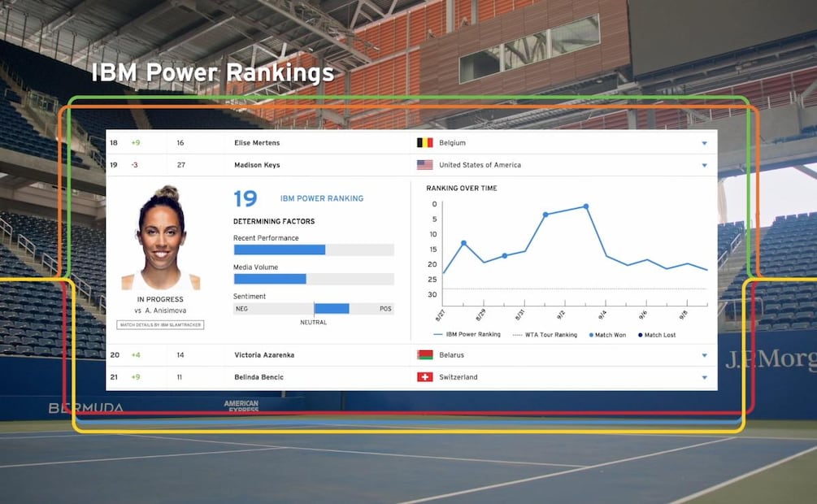The image size is (817, 504).
Task: Click the IBM Power Ranking legend line
Action: click(x=438, y=335)
